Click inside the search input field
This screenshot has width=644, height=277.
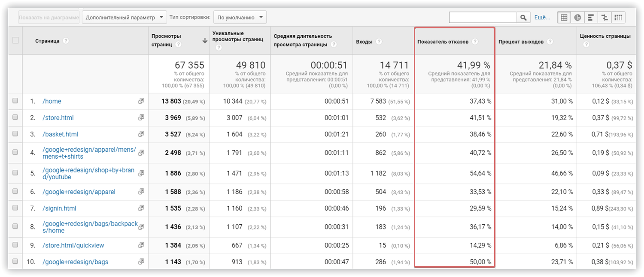[483, 17]
